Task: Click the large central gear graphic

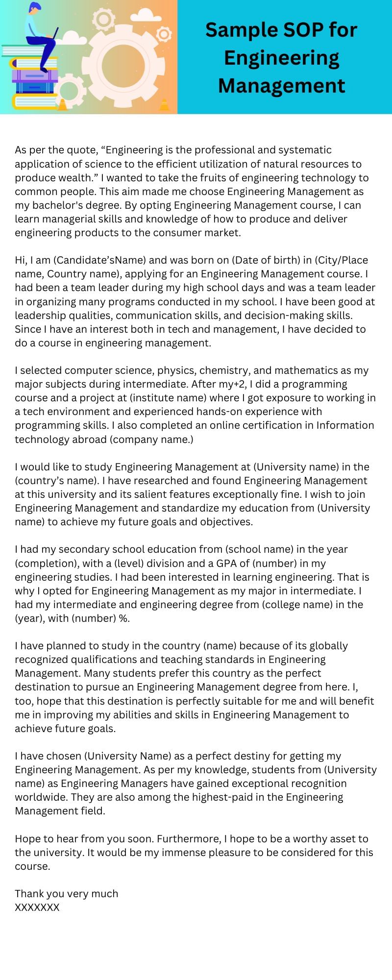Action: [122, 64]
